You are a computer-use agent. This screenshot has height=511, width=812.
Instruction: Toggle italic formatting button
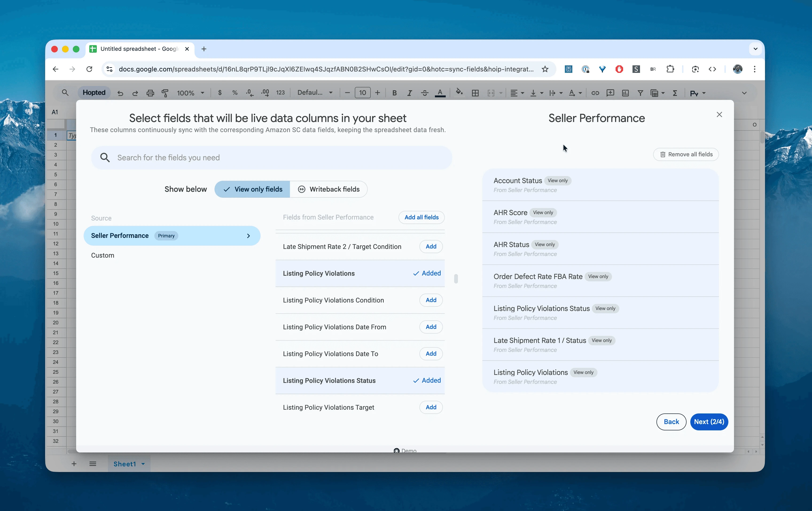click(x=409, y=93)
